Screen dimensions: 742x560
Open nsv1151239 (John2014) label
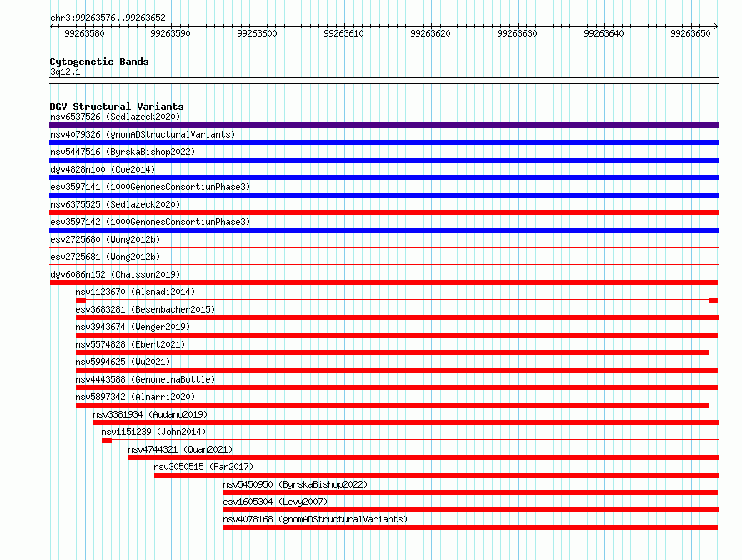click(153, 432)
